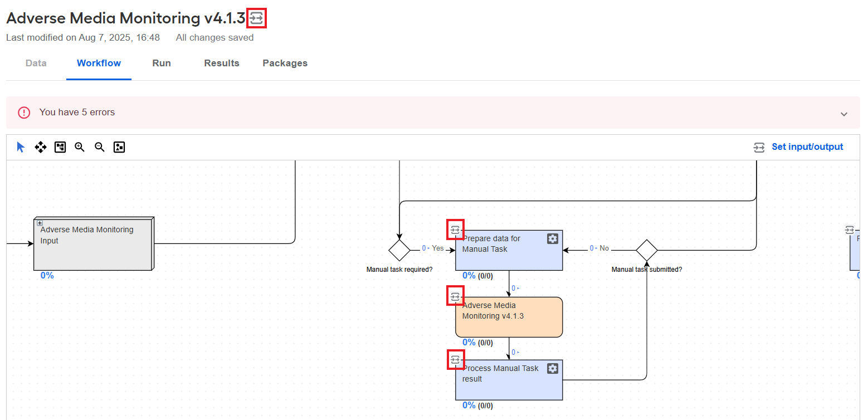Click the red error exclamation icon
868x420 pixels.
tap(24, 113)
